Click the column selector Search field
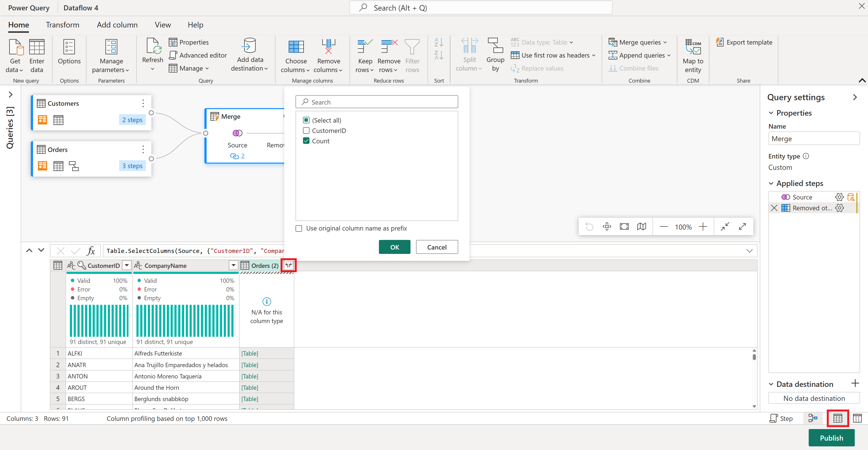 click(376, 101)
